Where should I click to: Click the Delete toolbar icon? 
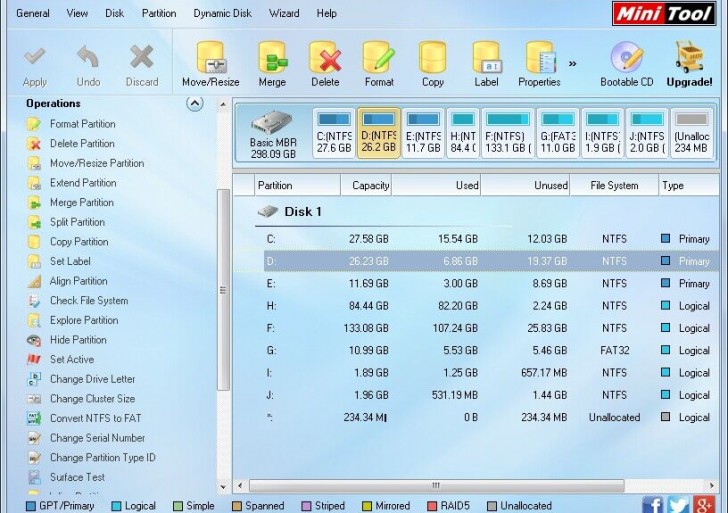(x=325, y=58)
